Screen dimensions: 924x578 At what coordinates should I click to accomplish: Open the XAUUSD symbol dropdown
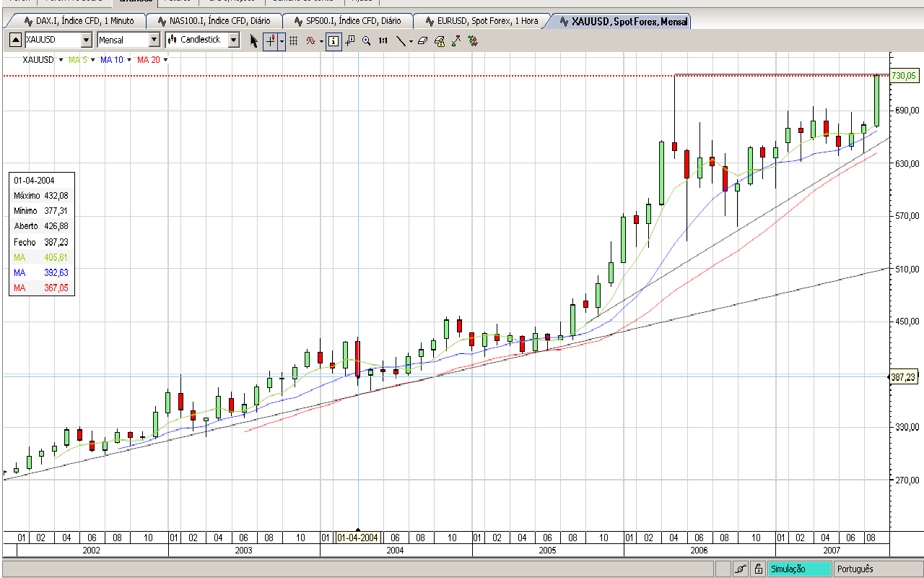click(x=87, y=40)
